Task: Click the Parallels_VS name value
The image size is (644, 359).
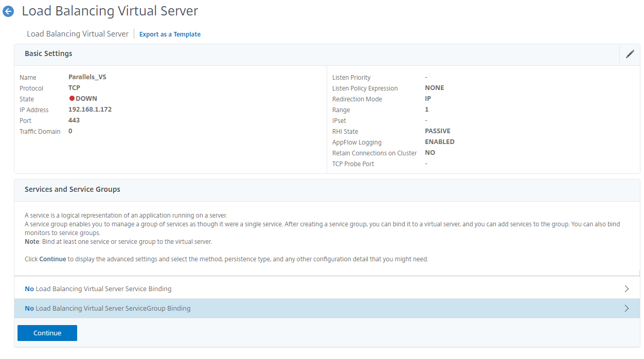Action: (x=87, y=77)
